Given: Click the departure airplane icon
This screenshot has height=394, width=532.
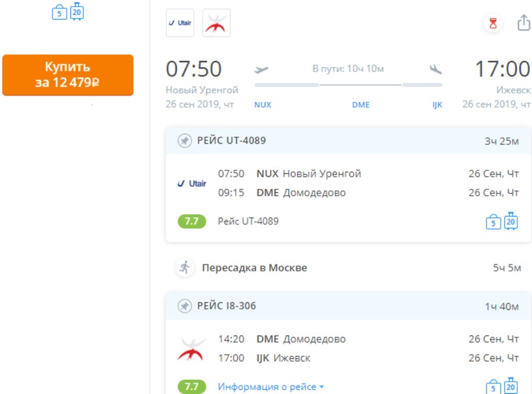Looking at the screenshot, I should 261,69.
